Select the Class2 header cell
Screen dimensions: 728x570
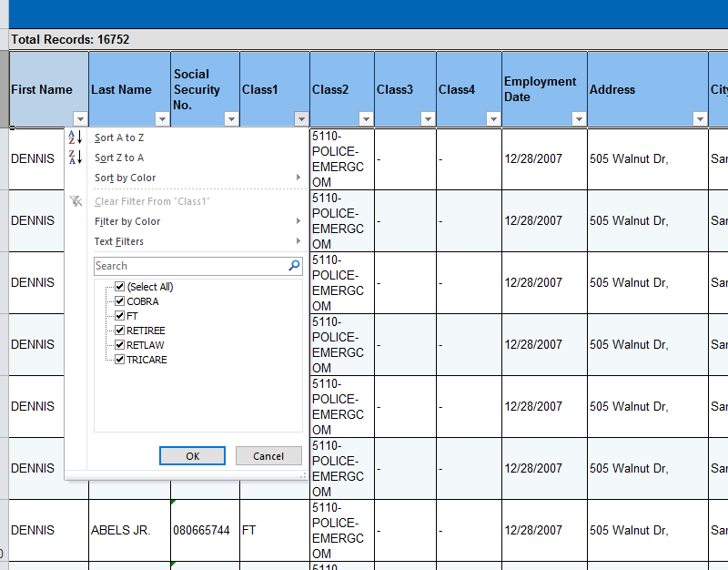(x=342, y=89)
